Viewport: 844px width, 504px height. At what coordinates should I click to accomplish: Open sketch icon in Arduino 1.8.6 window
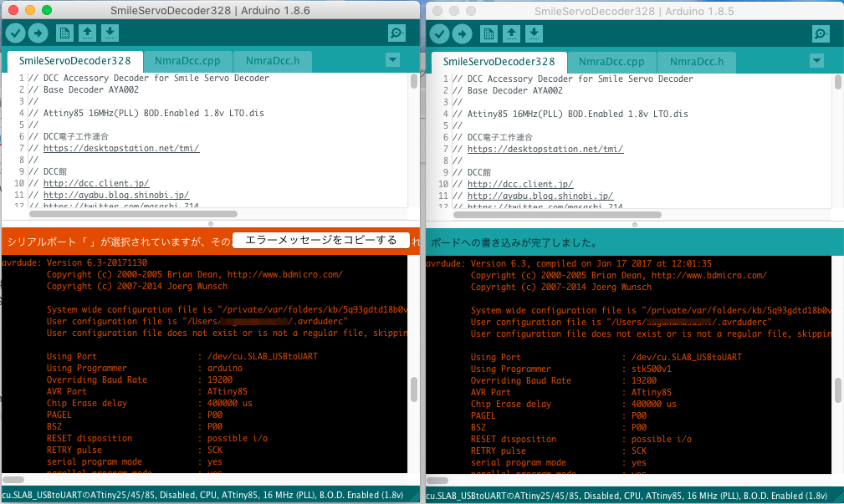click(87, 33)
